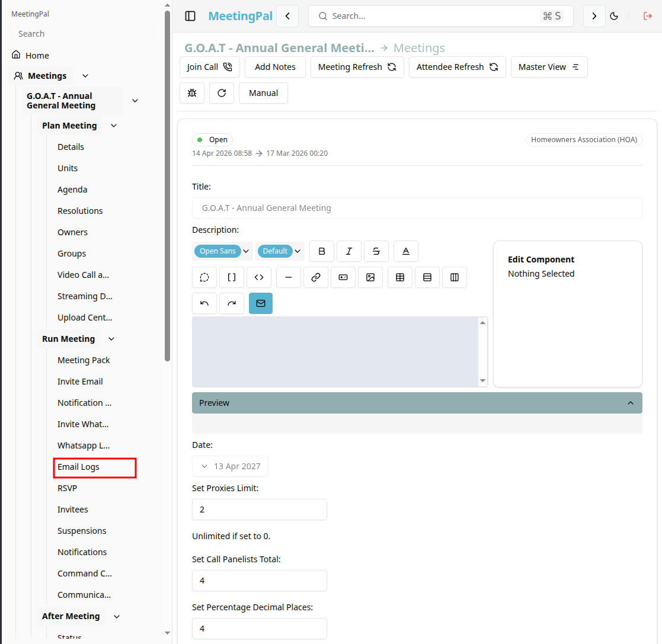
Task: Open Meeting Pack in sidebar
Action: [84, 360]
